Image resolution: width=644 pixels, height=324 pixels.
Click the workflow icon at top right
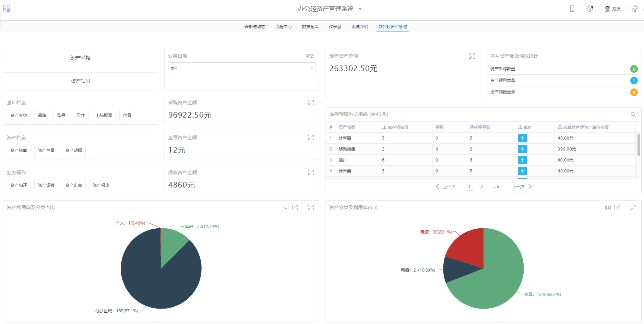(x=635, y=9)
